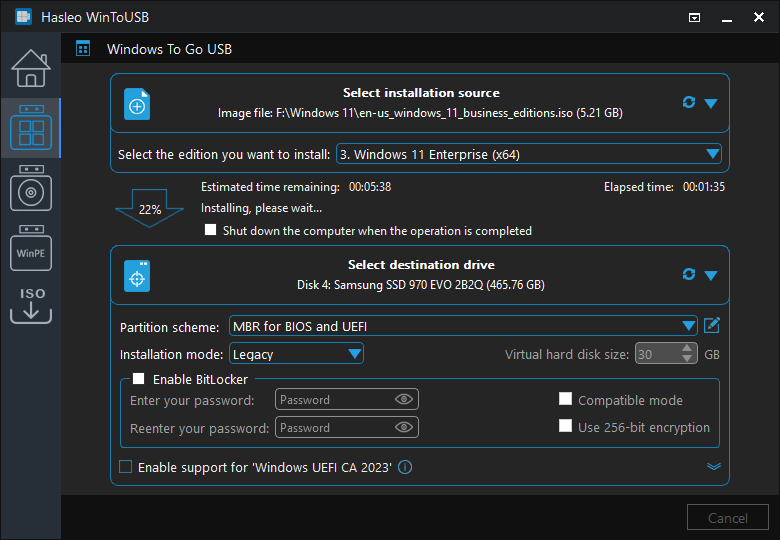The width and height of the screenshot is (780, 540).
Task: Select the Windows To Go USB sidebar icon
Action: (31, 127)
